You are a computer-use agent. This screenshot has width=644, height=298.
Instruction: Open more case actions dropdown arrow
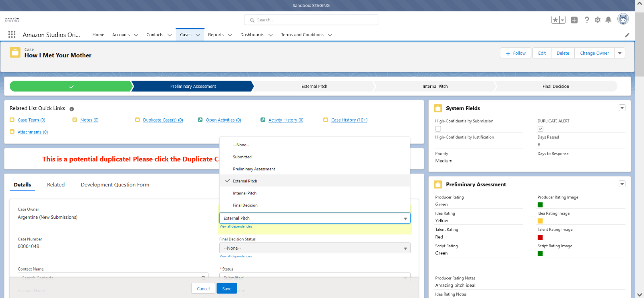[620, 53]
